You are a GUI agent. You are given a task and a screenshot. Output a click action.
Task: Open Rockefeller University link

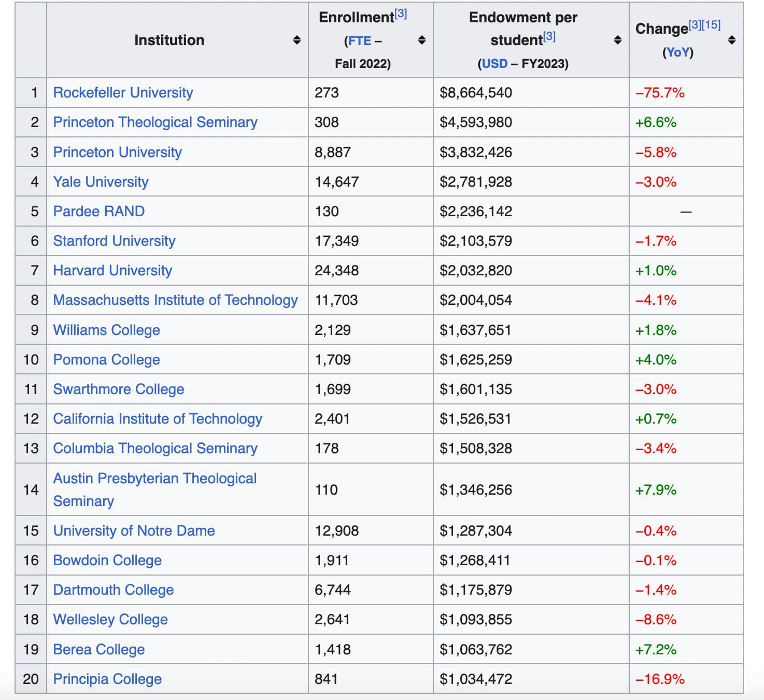point(123,93)
